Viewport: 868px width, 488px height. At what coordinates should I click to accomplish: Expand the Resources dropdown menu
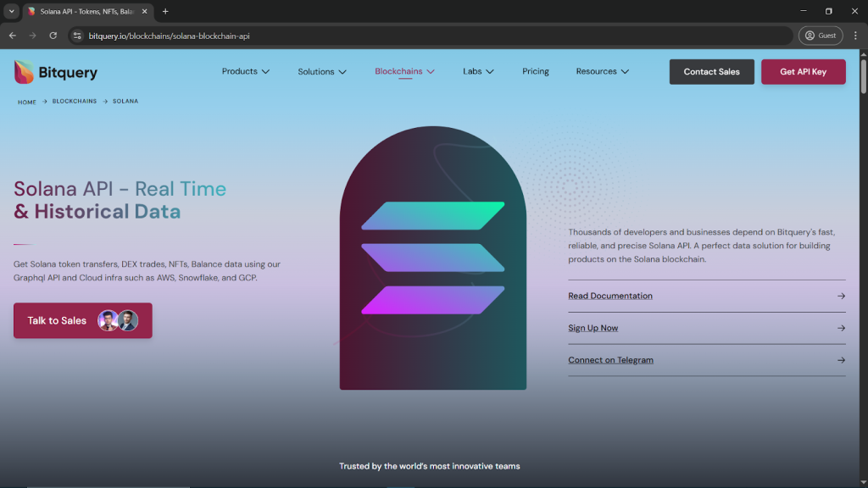point(603,71)
